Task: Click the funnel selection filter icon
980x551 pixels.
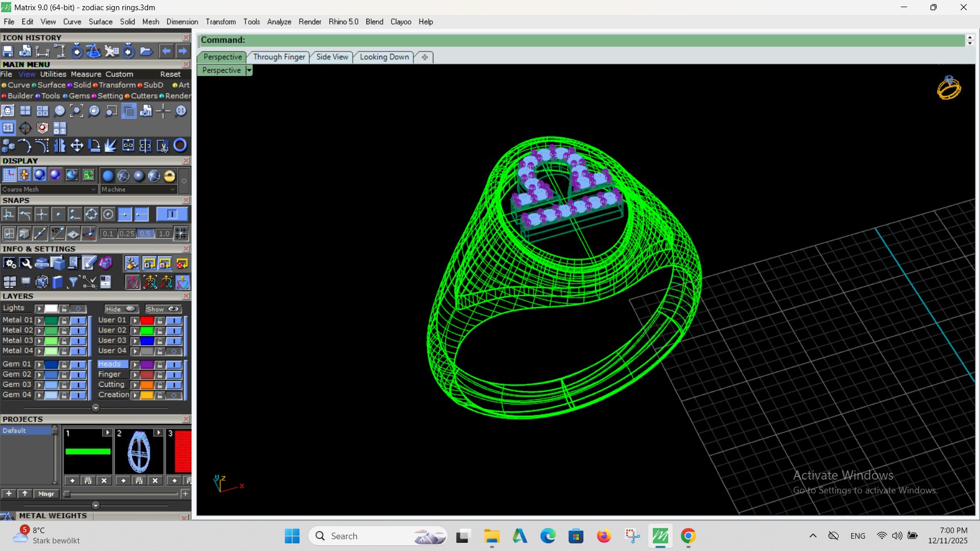Action: tap(73, 282)
